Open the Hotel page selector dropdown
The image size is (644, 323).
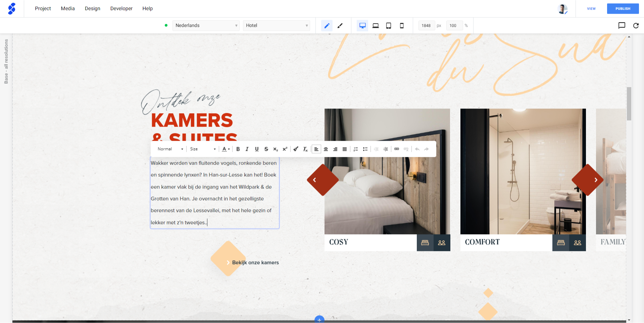click(x=276, y=25)
